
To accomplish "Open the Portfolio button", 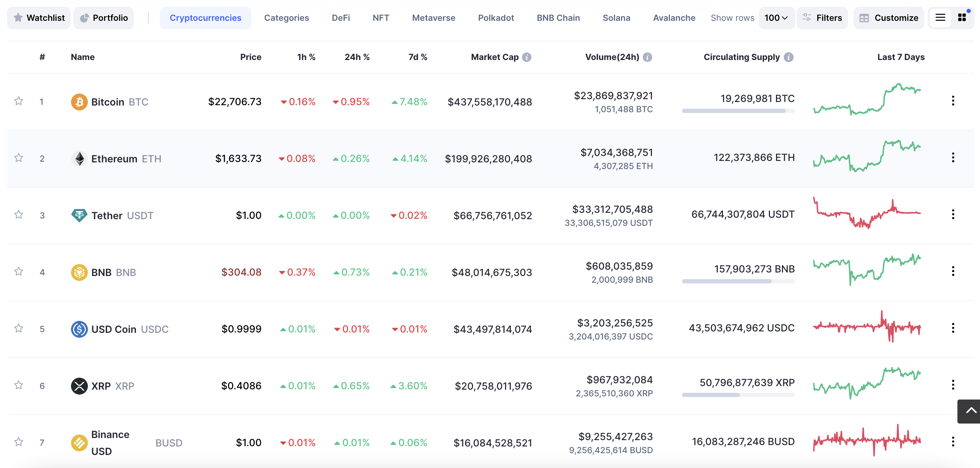I will click(104, 18).
